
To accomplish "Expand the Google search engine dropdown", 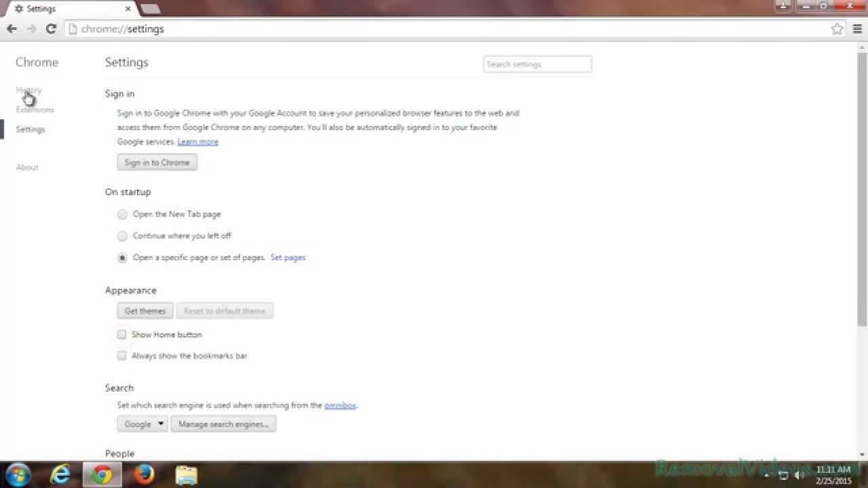I will 142,424.
